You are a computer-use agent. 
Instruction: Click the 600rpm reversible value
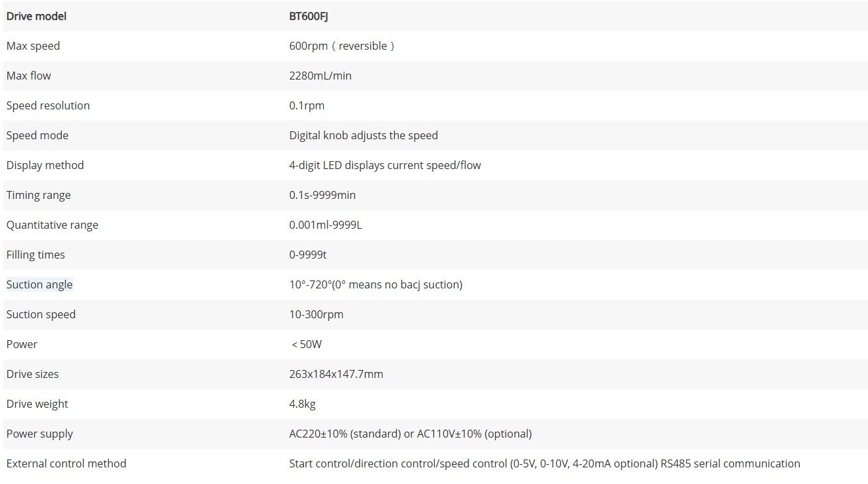click(342, 46)
